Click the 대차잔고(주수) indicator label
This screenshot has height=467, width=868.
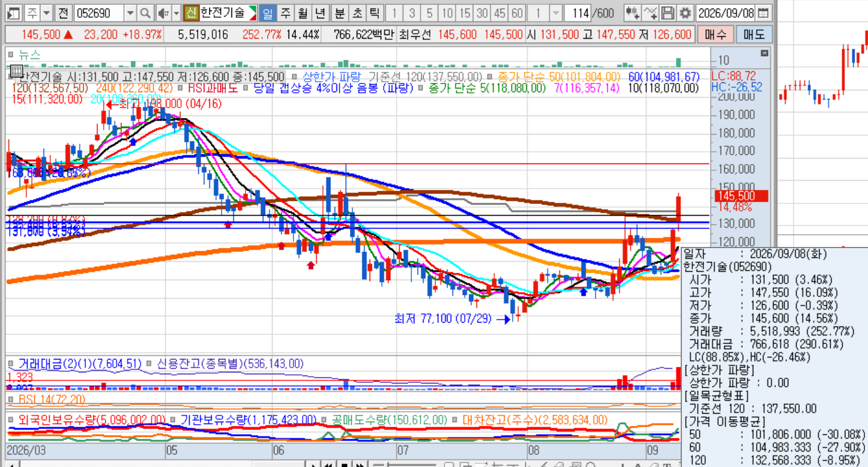coord(535,420)
